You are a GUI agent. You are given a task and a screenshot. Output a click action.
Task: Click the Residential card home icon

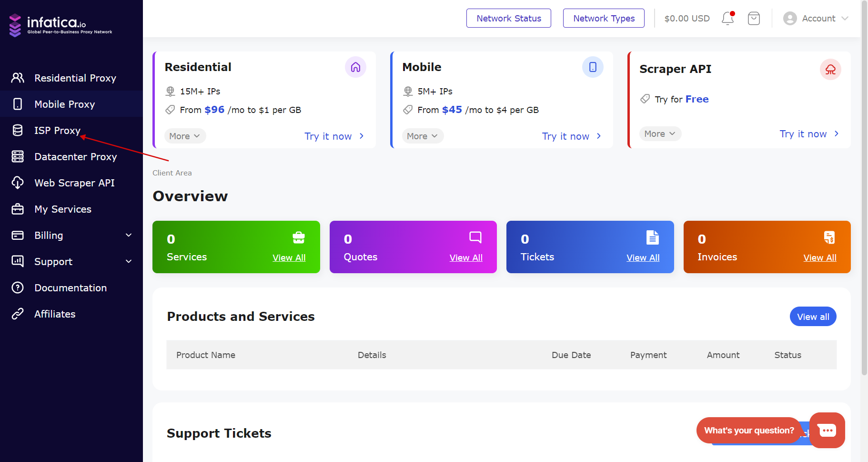pos(355,67)
